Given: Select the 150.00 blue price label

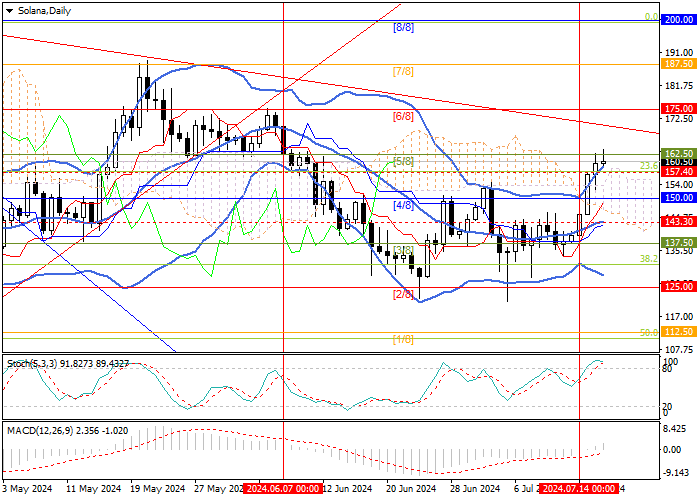Looking at the screenshot, I should coord(679,198).
